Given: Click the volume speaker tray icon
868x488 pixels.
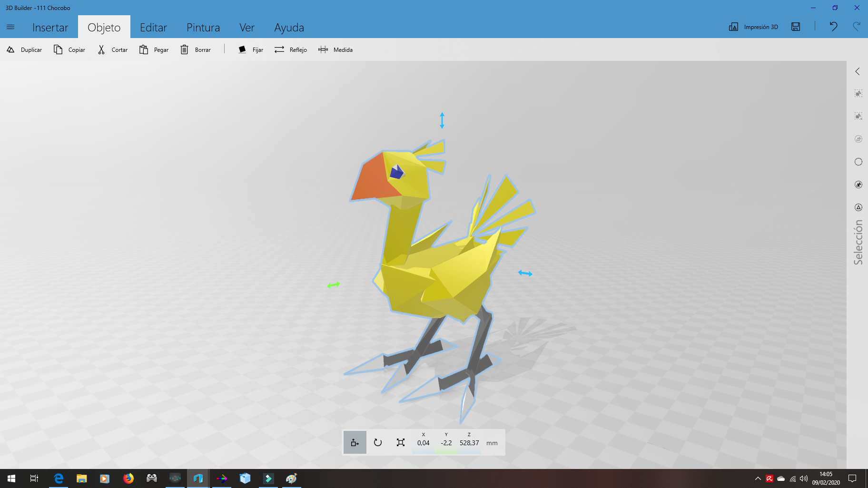Looking at the screenshot, I should [804, 478].
